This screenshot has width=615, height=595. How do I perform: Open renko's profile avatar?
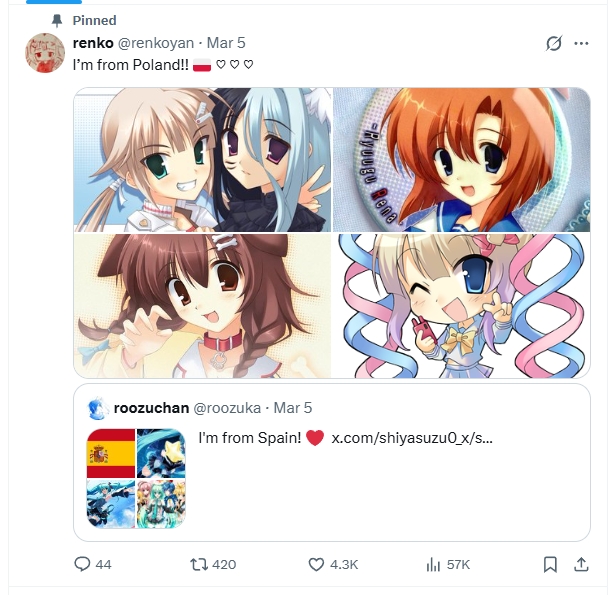click(45, 53)
